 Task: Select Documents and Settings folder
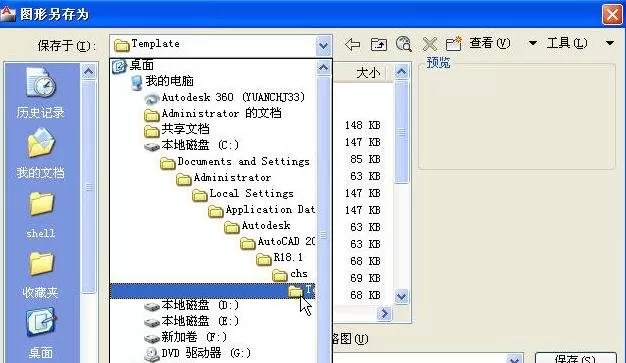(235, 162)
